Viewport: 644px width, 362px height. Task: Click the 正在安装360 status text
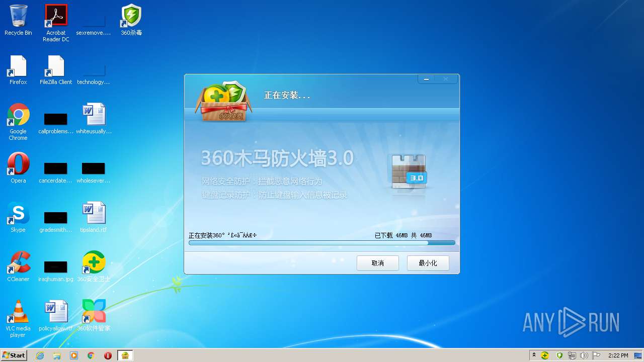click(x=223, y=235)
